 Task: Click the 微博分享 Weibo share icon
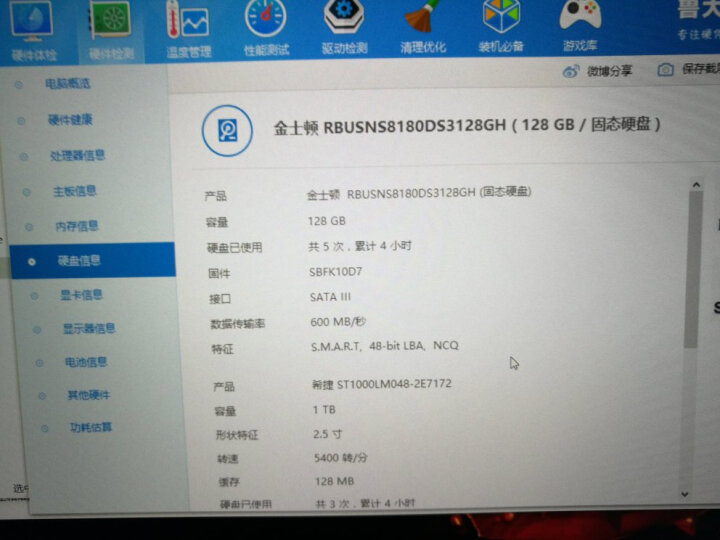click(x=570, y=71)
